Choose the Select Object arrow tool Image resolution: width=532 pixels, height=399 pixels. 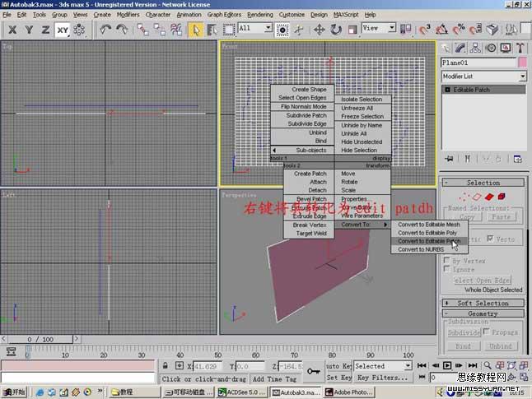click(196, 30)
